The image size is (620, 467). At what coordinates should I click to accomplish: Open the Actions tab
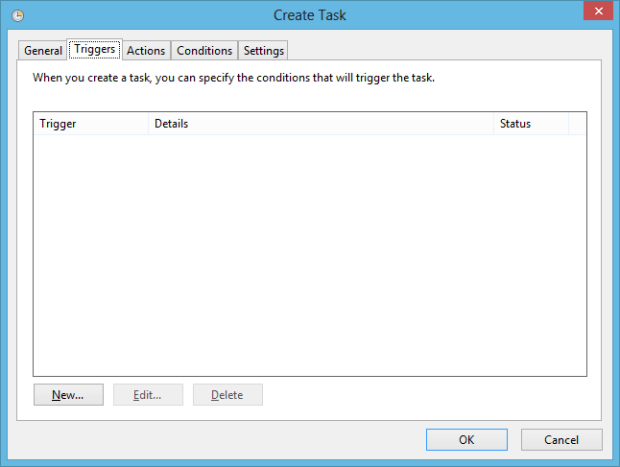point(146,51)
